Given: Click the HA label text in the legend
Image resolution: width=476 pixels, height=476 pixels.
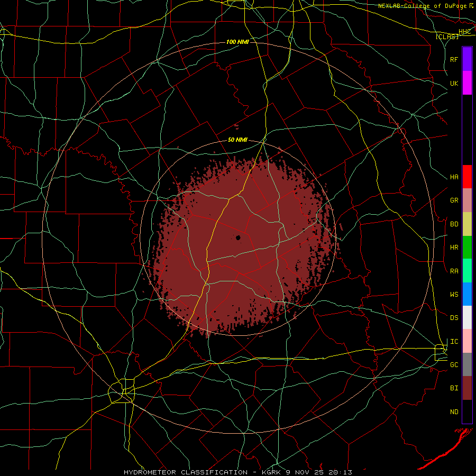Looking at the screenshot, I should point(454,177).
